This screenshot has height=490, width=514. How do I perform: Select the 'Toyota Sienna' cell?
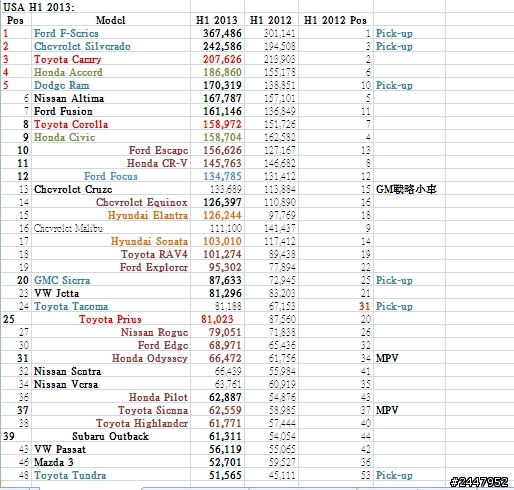coord(153,410)
